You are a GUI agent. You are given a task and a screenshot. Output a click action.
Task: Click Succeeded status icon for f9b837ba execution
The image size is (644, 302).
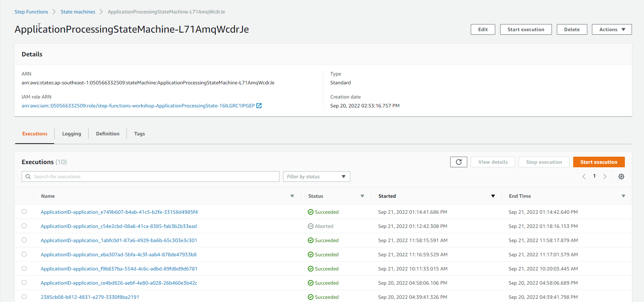[x=311, y=269]
